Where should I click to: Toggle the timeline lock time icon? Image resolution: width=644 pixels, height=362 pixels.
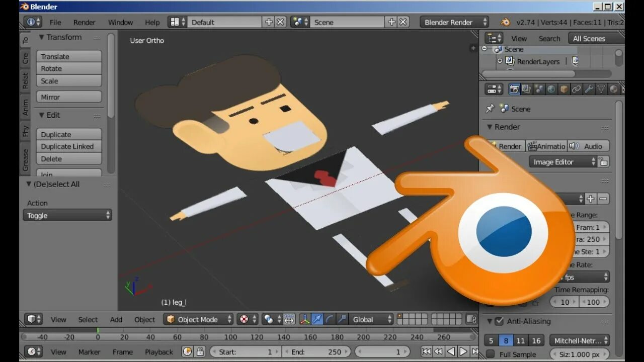point(200,351)
